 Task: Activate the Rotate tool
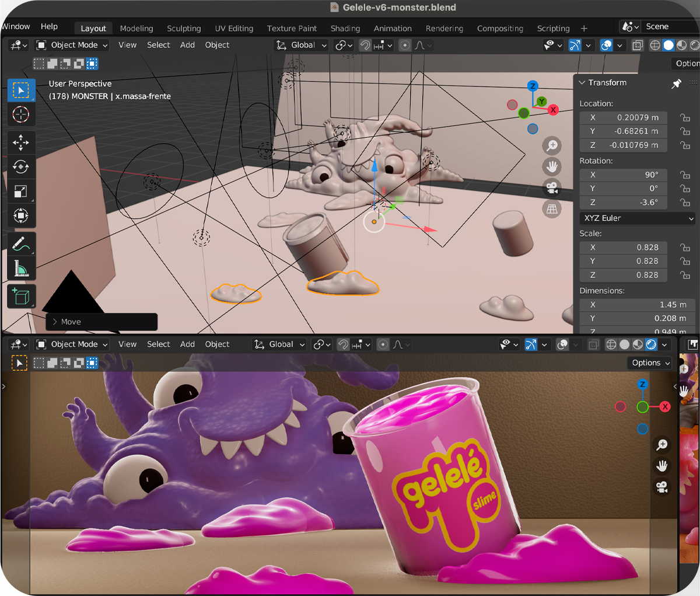pos(21,167)
